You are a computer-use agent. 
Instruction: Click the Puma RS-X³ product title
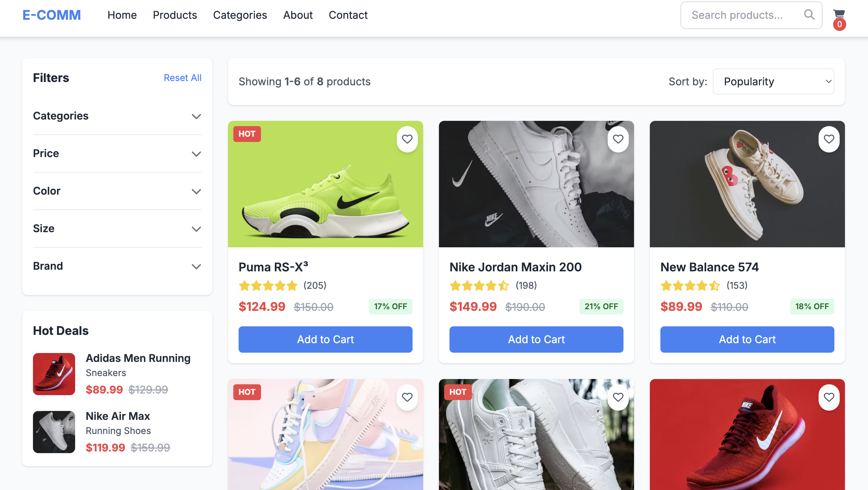click(273, 267)
